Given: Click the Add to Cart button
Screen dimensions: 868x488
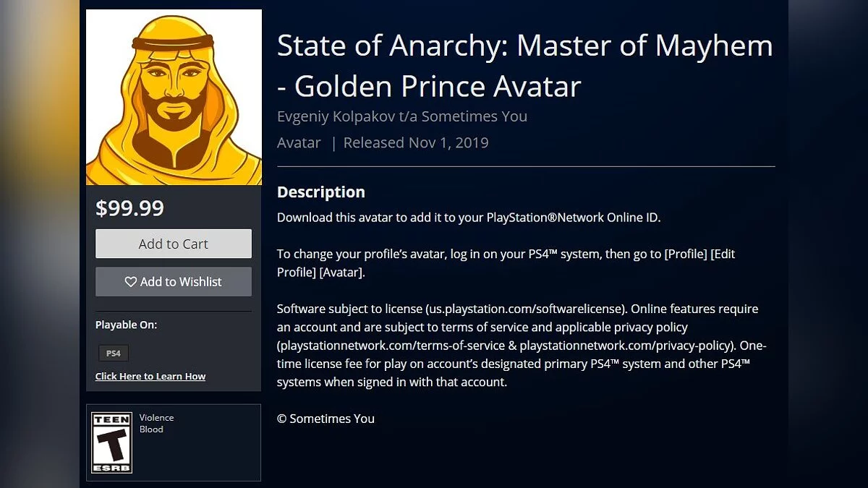Looking at the screenshot, I should (x=174, y=244).
